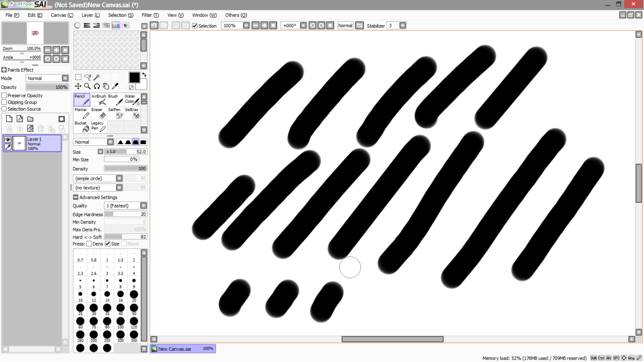The image size is (644, 362).
Task: Pick the Bucket fill tool
Action: [81, 126]
